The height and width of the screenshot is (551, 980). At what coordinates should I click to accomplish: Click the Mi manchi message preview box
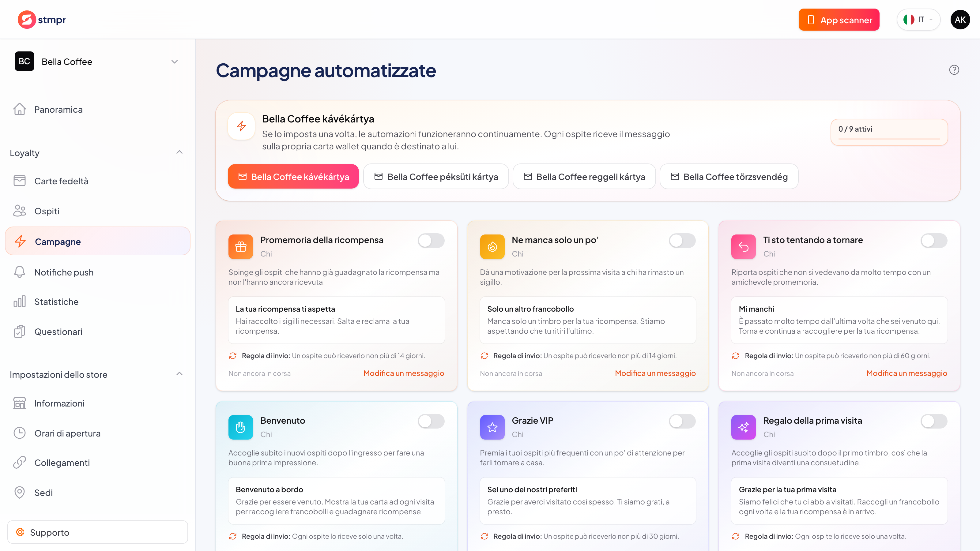[x=839, y=320]
